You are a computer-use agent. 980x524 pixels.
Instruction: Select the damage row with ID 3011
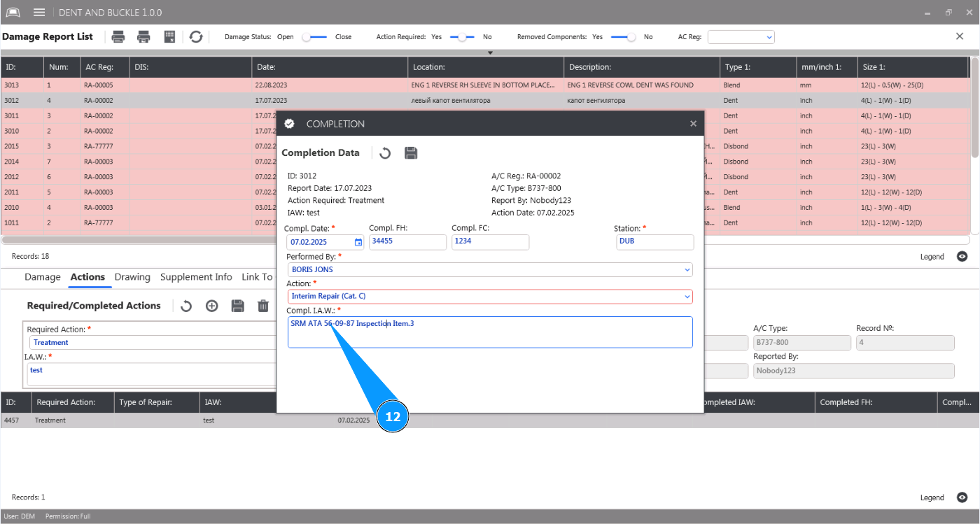pos(139,115)
